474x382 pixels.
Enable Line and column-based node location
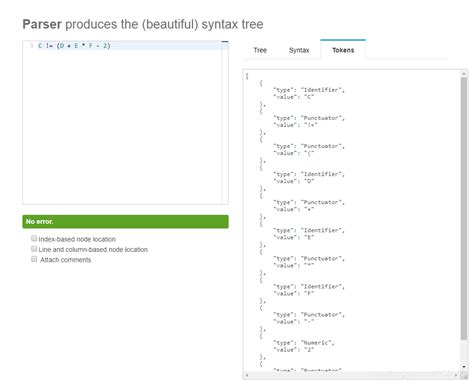34,249
